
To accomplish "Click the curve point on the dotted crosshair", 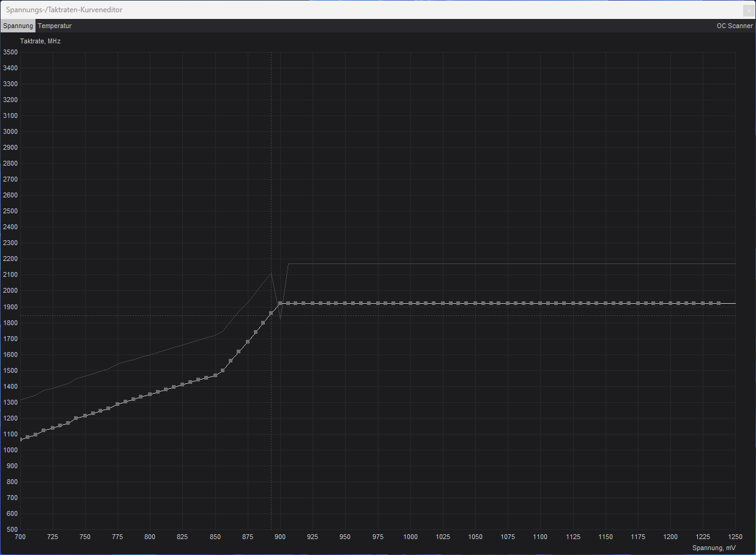I will coord(271,313).
